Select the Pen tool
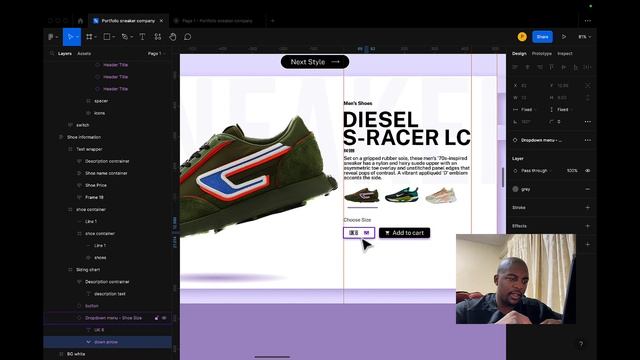Image resolution: width=640 pixels, height=360 pixels. [x=125, y=37]
